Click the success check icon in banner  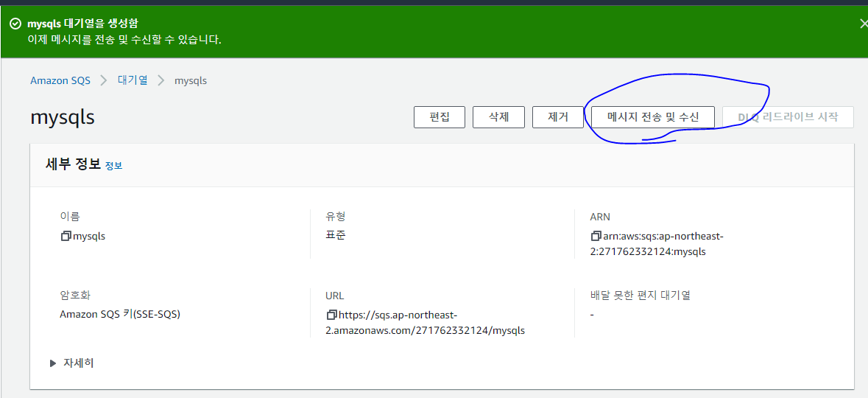click(15, 24)
